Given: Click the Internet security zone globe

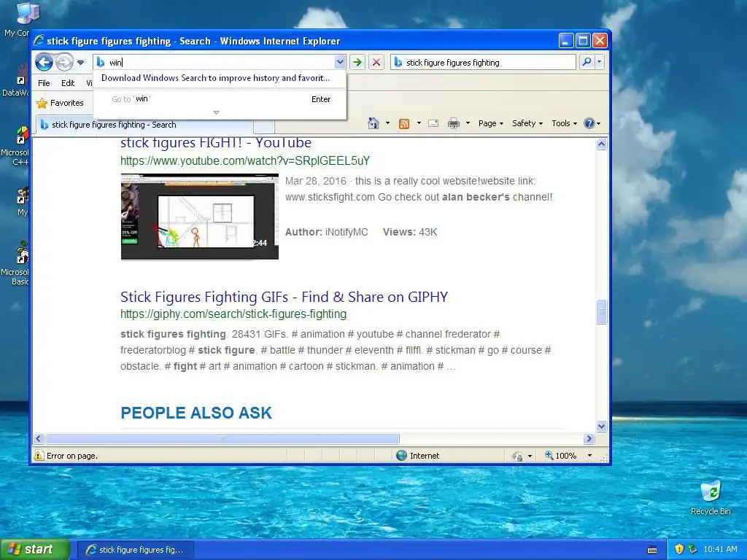Looking at the screenshot, I should [402, 456].
